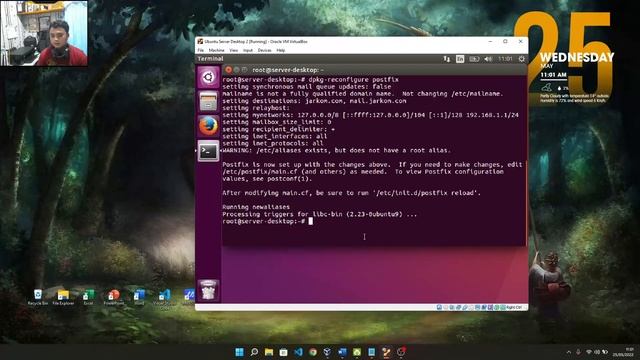This screenshot has width=640, height=360.
Task: Open the Word desktop shortcut
Action: [x=139, y=297]
